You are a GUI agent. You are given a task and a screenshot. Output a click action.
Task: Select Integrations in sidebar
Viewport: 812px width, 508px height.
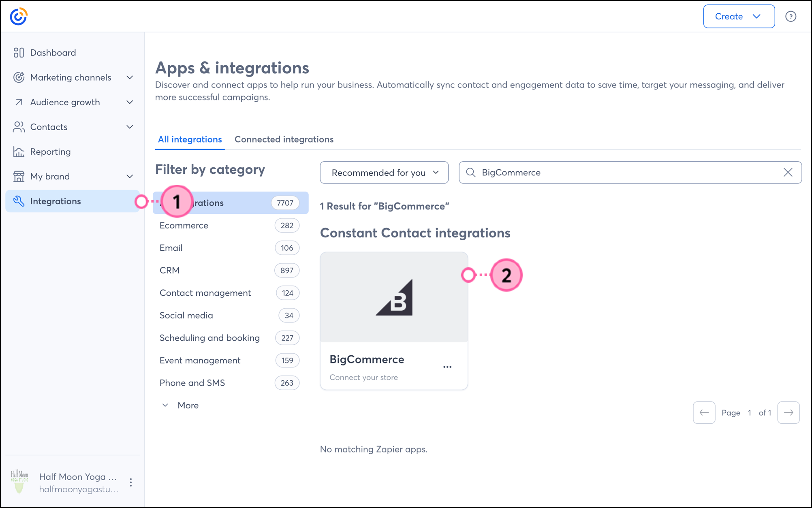[73, 201]
